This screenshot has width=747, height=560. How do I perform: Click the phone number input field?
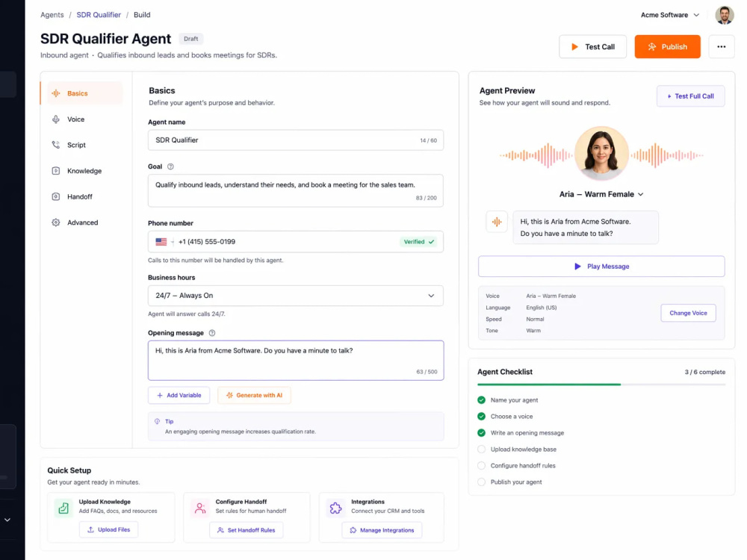pyautogui.click(x=295, y=242)
